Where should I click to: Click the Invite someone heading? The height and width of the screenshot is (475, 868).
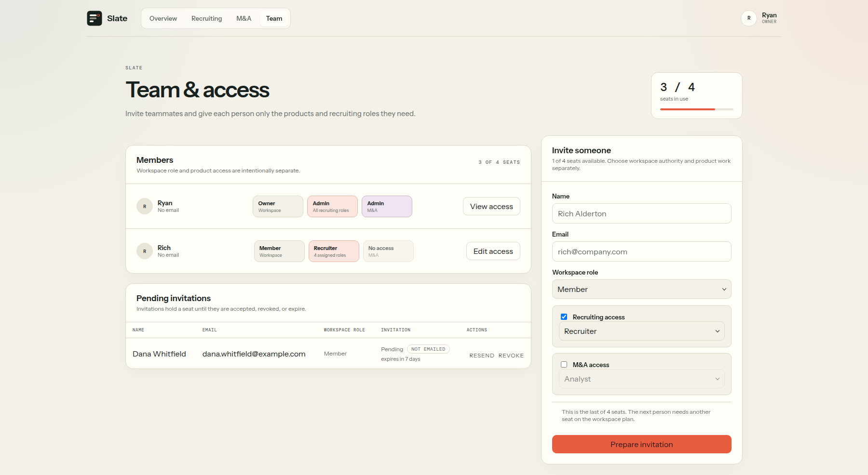click(581, 150)
